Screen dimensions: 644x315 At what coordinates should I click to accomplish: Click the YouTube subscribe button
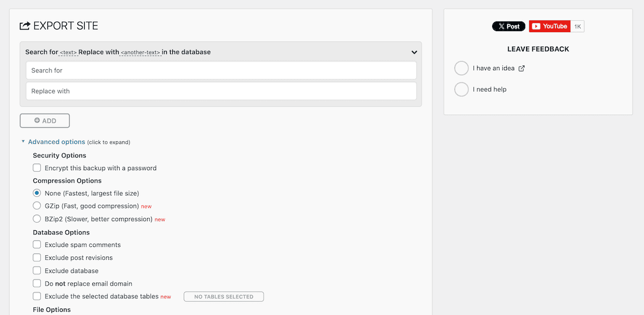point(550,26)
